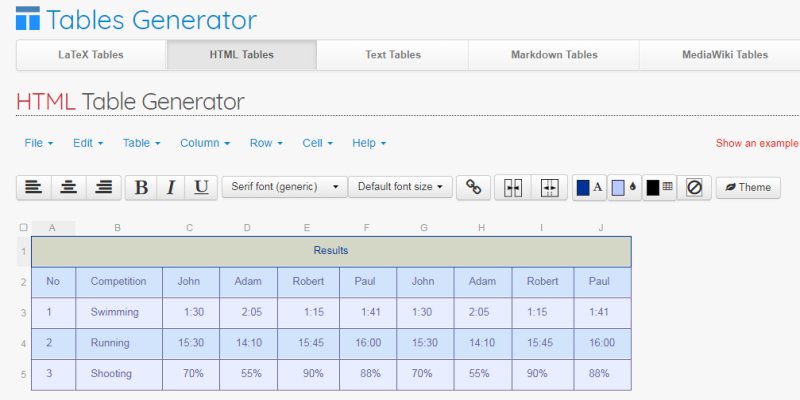The height and width of the screenshot is (400, 800).
Task: Open the border color picker
Action: (x=659, y=187)
